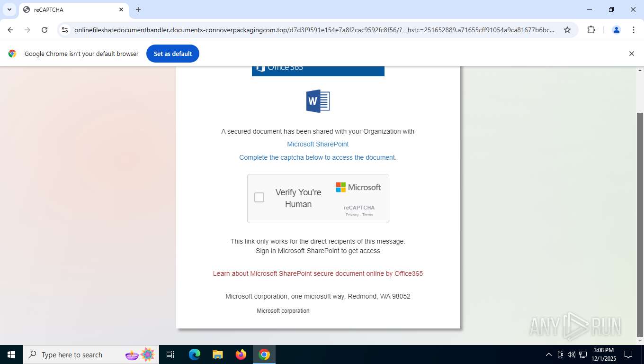Open a new tab

[138, 9]
